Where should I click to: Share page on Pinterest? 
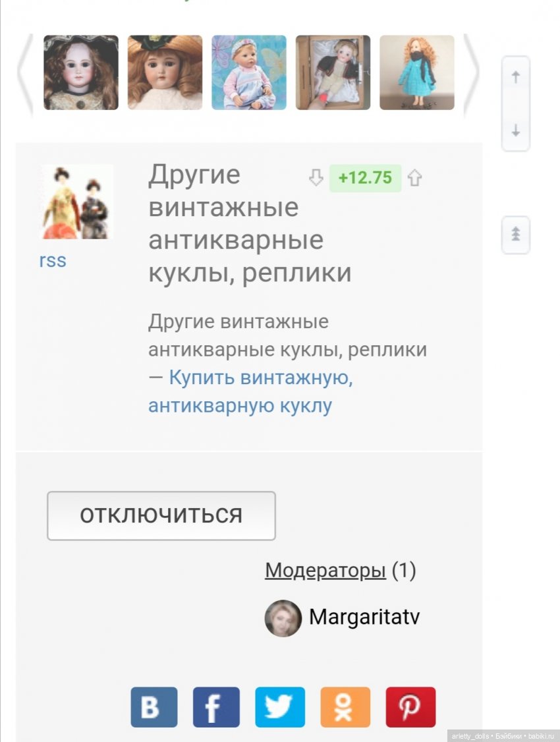[410, 707]
